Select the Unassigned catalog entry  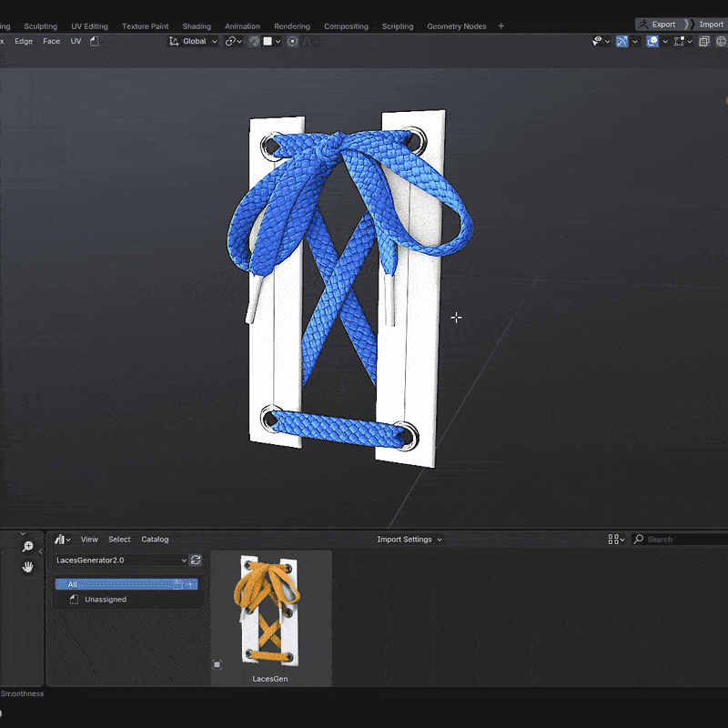click(x=105, y=599)
